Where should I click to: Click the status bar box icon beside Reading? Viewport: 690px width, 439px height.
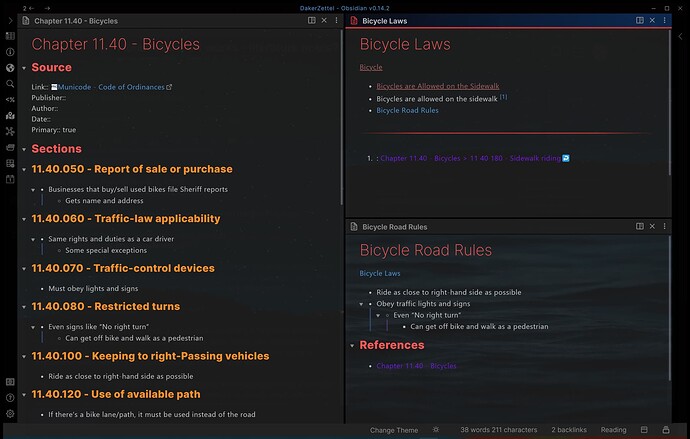point(644,430)
